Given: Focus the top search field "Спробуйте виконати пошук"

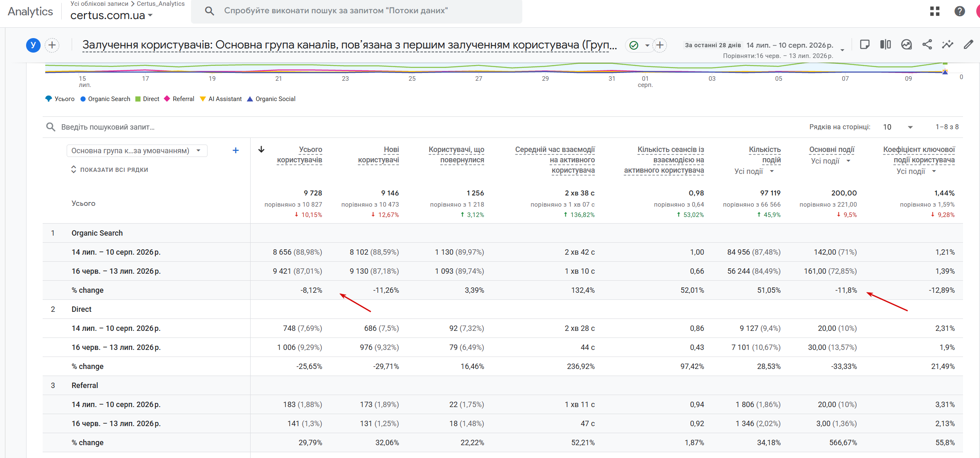Looking at the screenshot, I should [x=356, y=11].
